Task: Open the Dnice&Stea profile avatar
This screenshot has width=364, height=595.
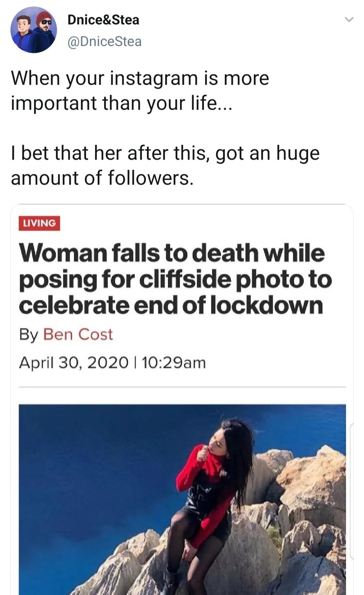Action: 33,30
